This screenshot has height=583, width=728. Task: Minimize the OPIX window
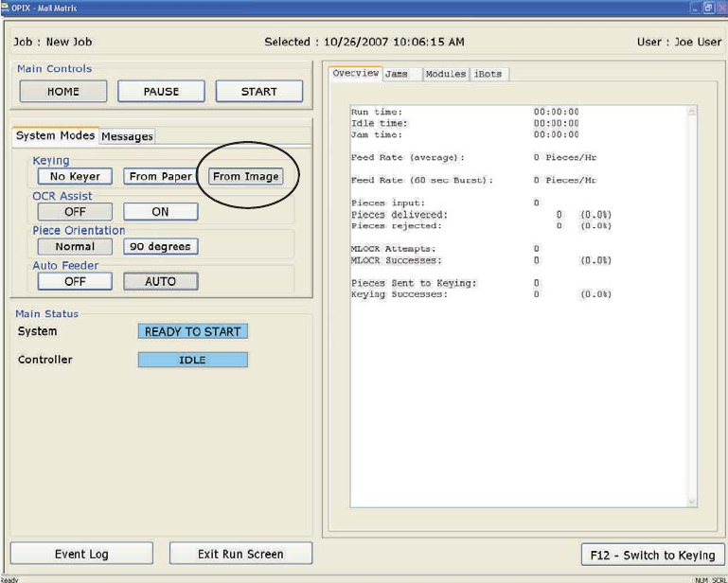pos(695,8)
